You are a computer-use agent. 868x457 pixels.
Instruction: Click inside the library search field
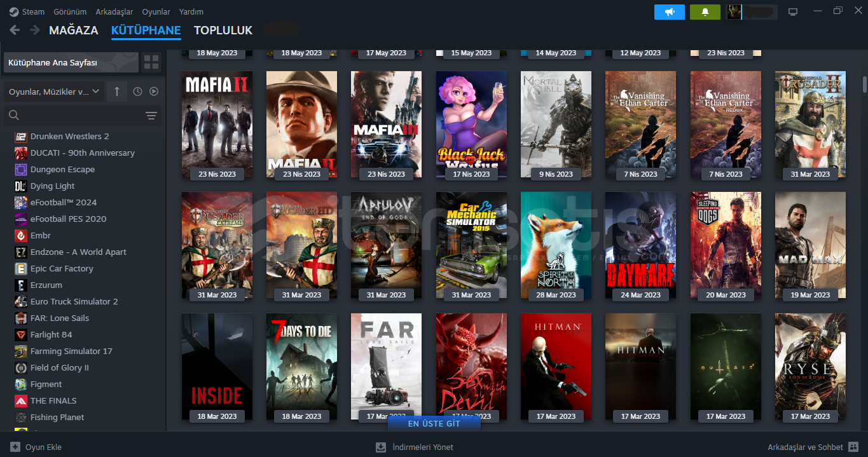(x=83, y=115)
